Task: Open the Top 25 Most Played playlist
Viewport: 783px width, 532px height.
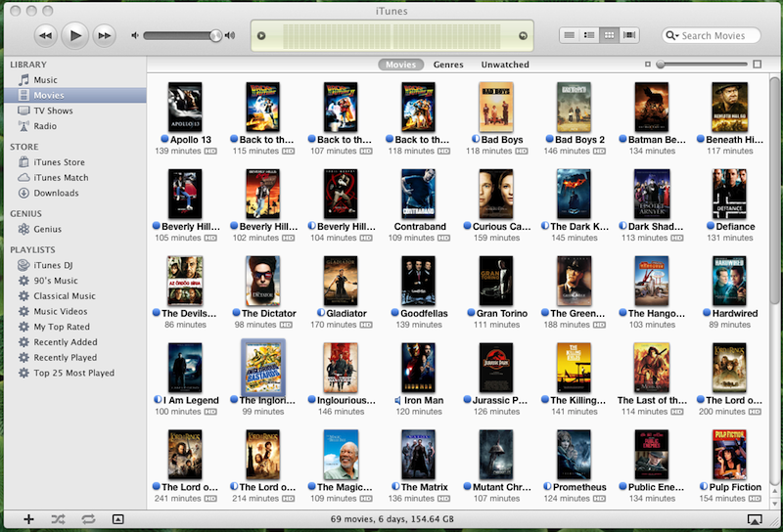Action: point(75,374)
